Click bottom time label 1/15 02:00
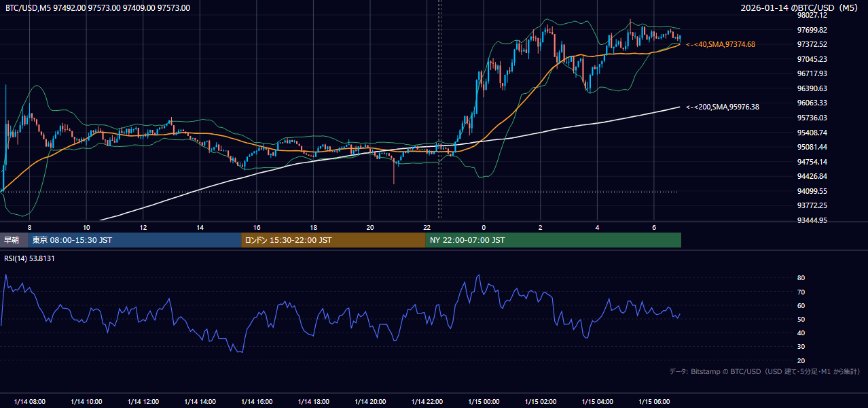The image size is (868, 408). (541, 401)
